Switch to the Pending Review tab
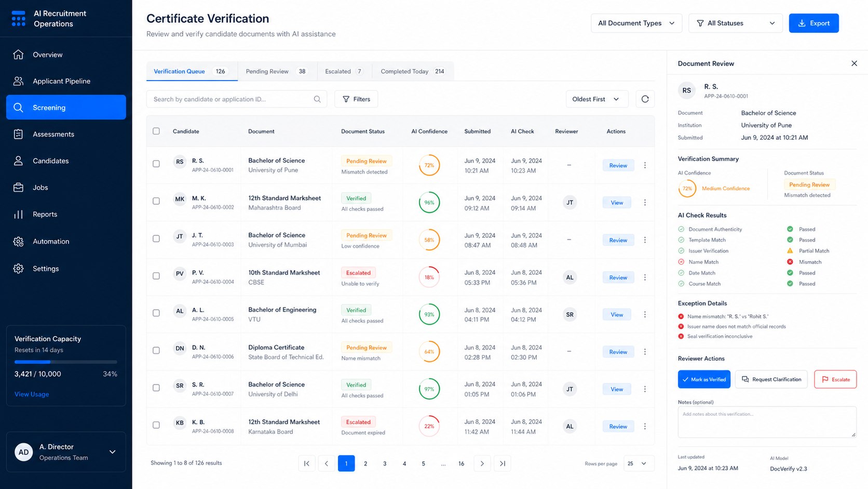The image size is (868, 489). [x=278, y=71]
